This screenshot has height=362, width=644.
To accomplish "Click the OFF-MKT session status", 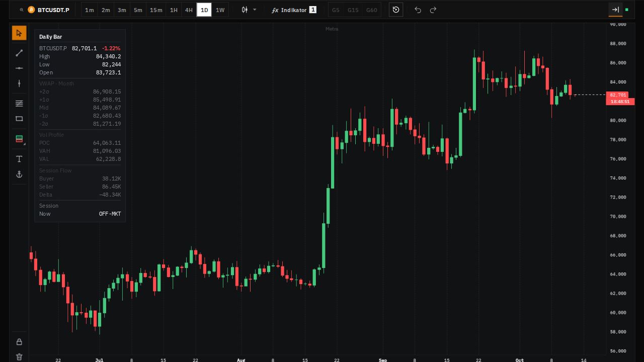I will [x=110, y=214].
